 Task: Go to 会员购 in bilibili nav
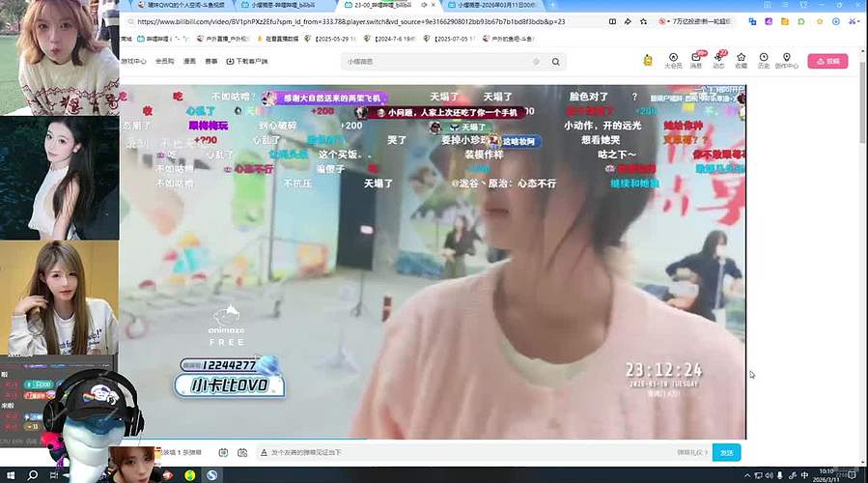click(x=164, y=62)
